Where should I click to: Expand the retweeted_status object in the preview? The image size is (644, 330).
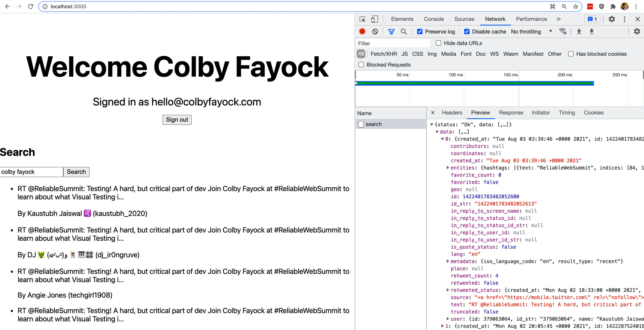tap(448, 290)
